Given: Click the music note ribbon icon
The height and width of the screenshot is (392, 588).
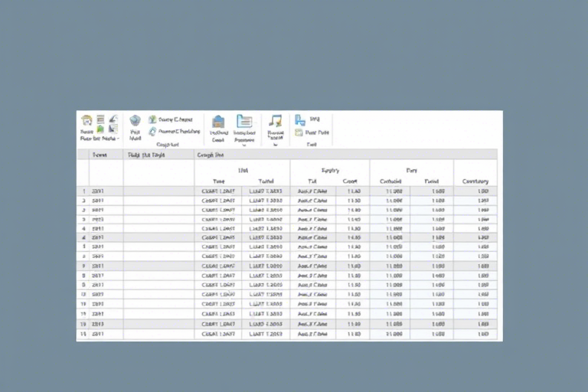Looking at the screenshot, I should pos(276,121).
